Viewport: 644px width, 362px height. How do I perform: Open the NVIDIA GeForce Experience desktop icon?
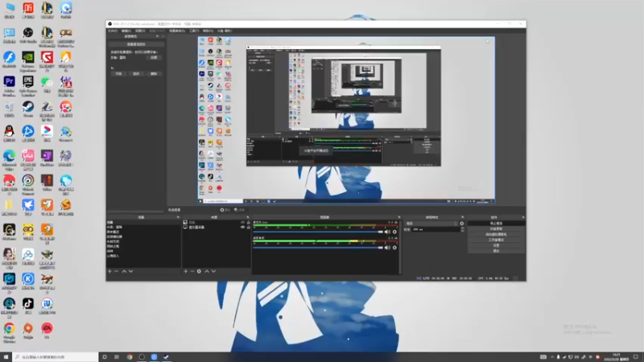click(28, 60)
